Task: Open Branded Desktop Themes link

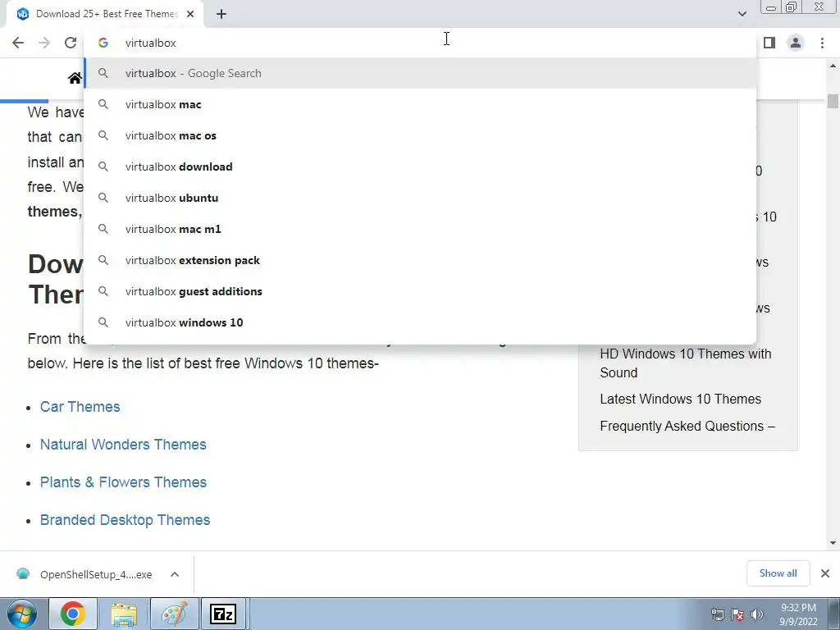Action: click(x=125, y=519)
